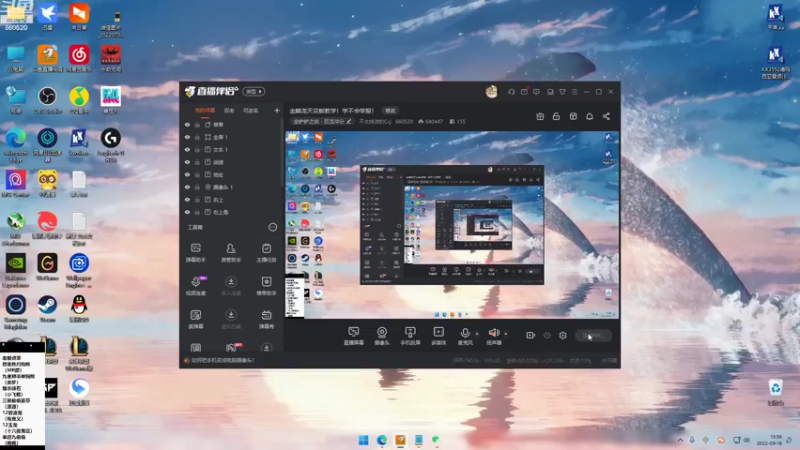The width and height of the screenshot is (800, 450).
Task: Click the 修改 button beside stream title
Action: pos(390,110)
